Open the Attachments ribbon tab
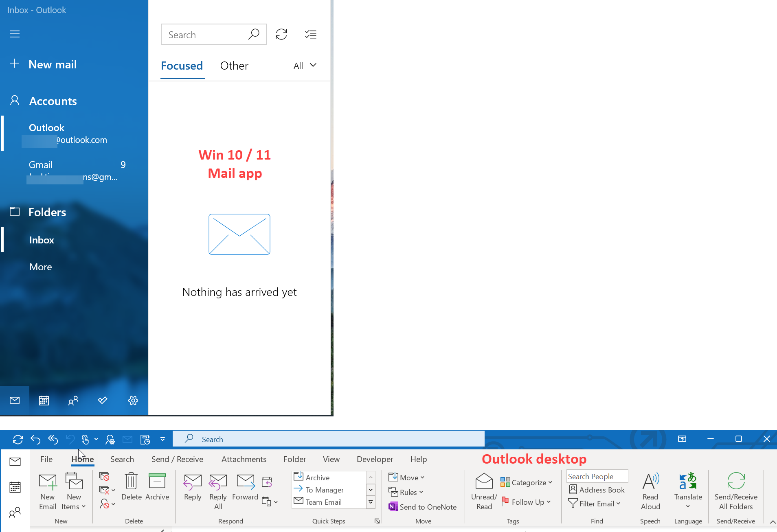The height and width of the screenshot is (532, 777). [x=244, y=459]
